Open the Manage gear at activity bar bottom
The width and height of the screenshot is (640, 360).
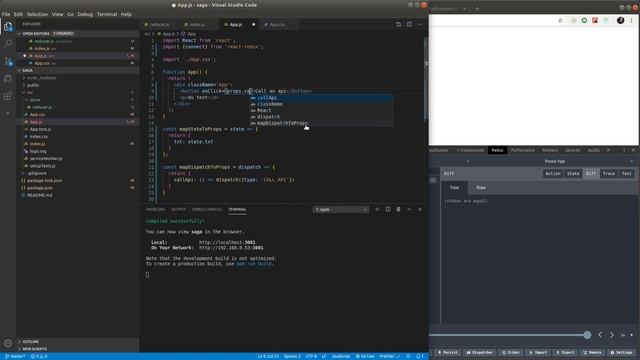pyautogui.click(x=8, y=343)
